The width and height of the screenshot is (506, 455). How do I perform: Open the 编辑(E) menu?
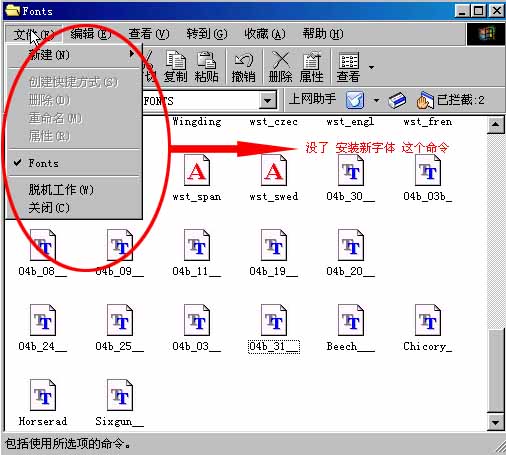point(91,34)
